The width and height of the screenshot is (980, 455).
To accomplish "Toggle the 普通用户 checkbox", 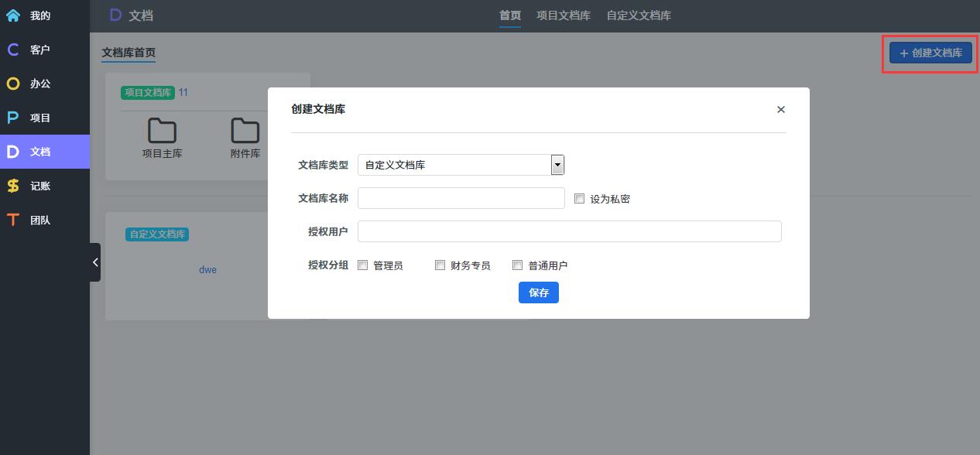I will coord(517,265).
